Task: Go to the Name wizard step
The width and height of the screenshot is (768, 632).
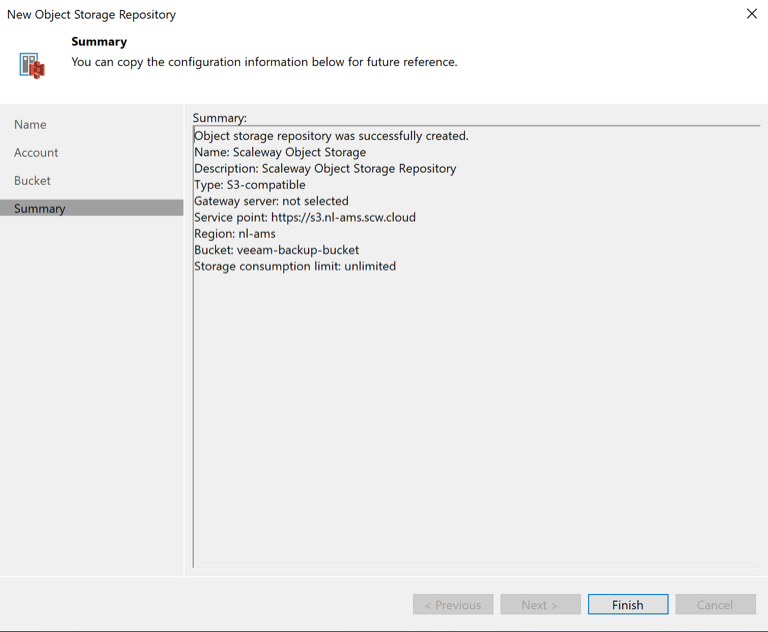Action: 30,125
